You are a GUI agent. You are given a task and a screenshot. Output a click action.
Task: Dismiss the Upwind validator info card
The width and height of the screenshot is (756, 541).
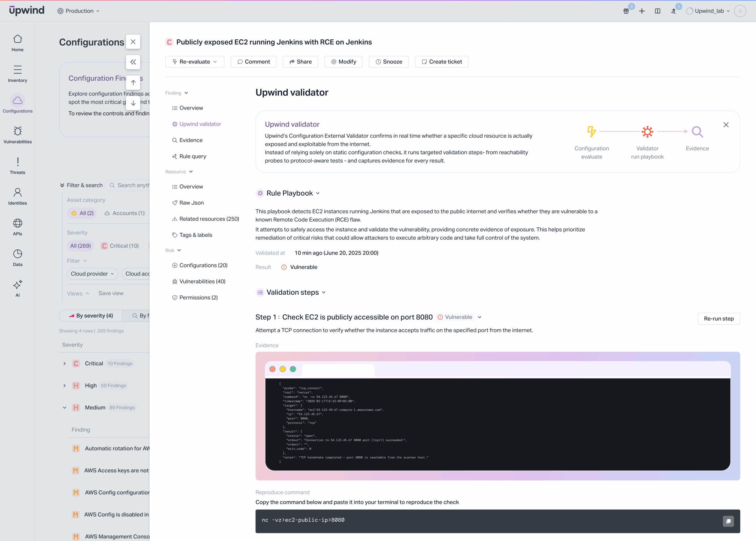726,125
